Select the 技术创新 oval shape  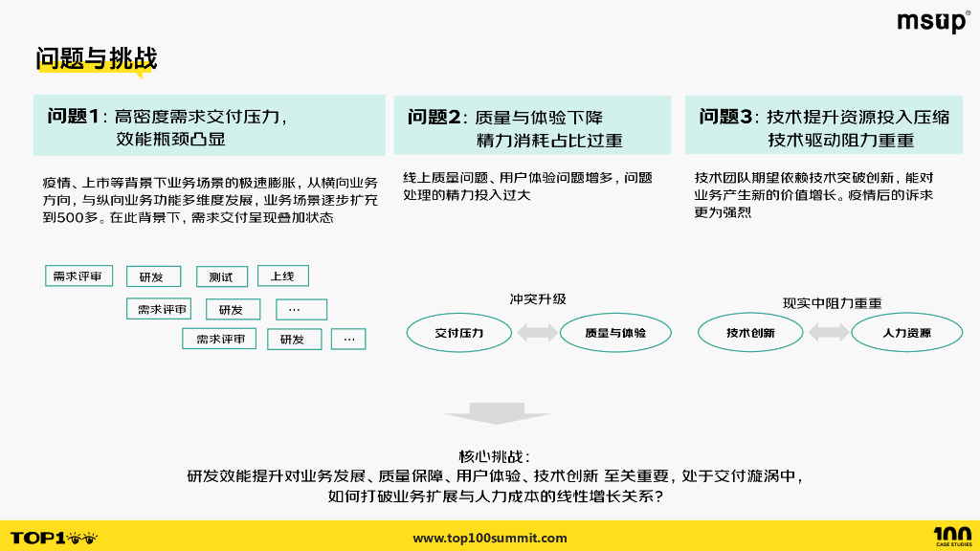pos(750,332)
